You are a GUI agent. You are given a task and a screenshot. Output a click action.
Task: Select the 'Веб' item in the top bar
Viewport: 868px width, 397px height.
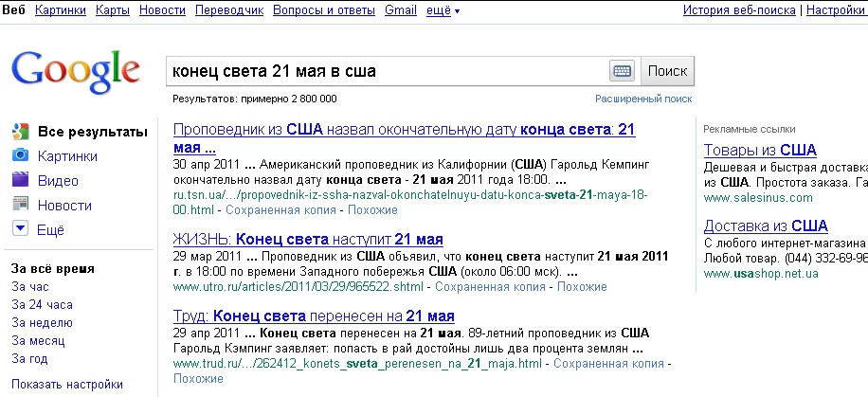14,10
